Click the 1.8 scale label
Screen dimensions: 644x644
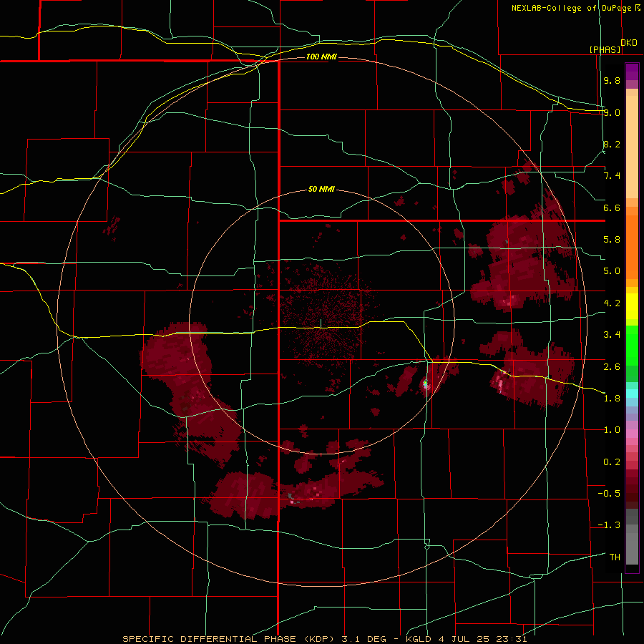[x=612, y=399]
